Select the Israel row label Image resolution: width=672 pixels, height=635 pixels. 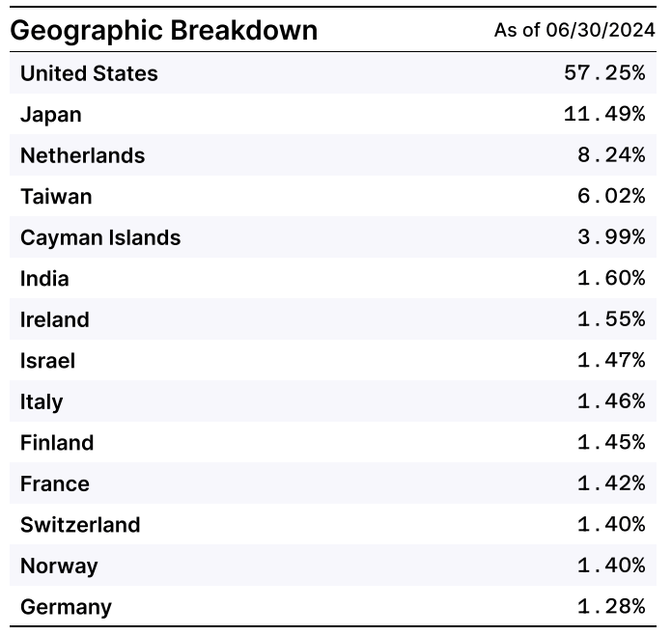[x=47, y=361]
